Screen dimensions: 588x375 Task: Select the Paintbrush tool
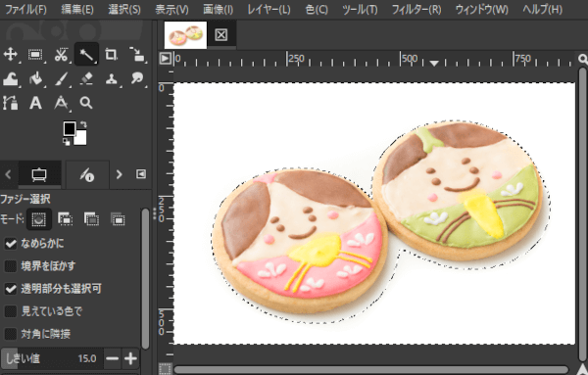pyautogui.click(x=61, y=79)
